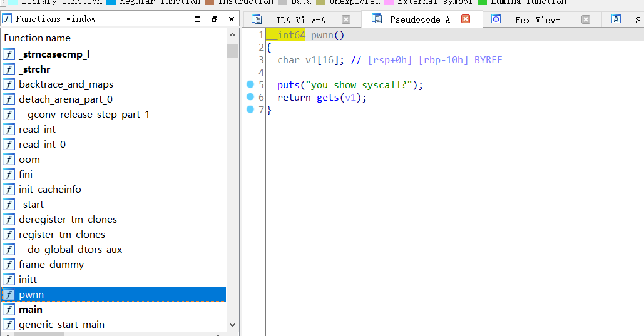Click the Pseudocode-A tab icon
This screenshot has width=644, height=336.
(x=377, y=19)
